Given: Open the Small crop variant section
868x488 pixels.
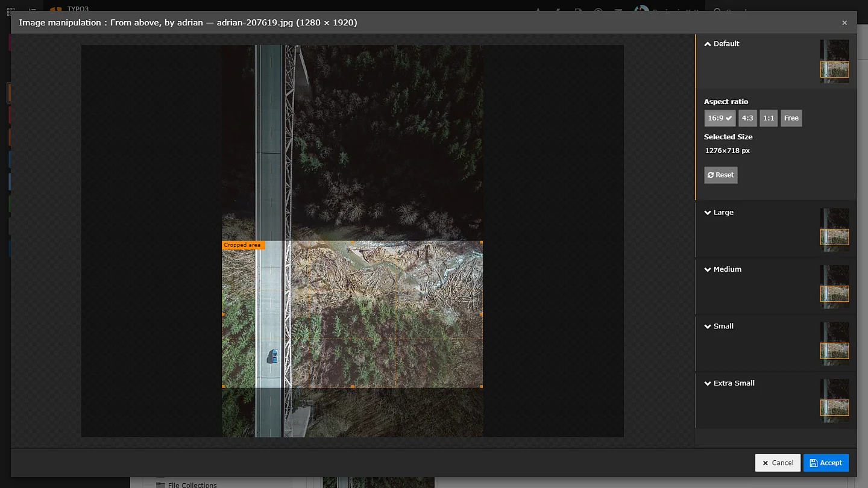Looking at the screenshot, I should [x=719, y=327].
